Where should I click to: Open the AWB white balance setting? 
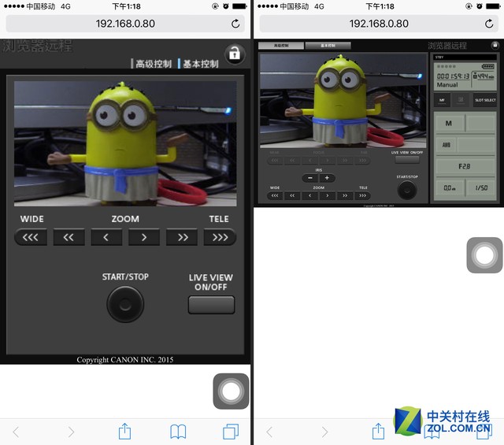click(448, 145)
